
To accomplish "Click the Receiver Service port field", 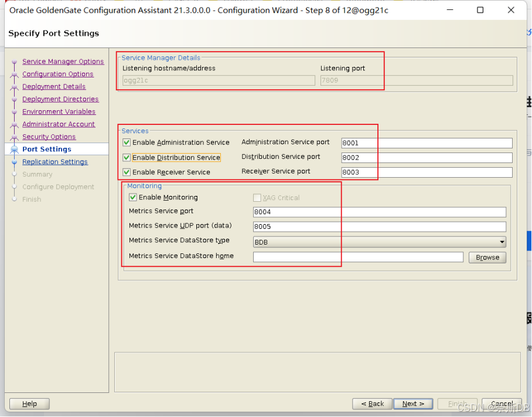I will click(x=427, y=172).
